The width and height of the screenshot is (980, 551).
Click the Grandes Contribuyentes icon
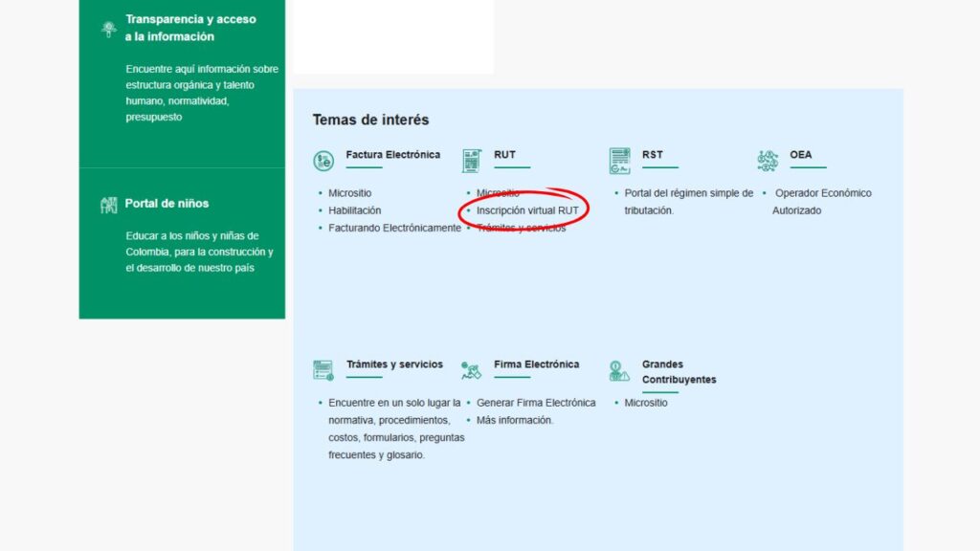click(x=619, y=370)
